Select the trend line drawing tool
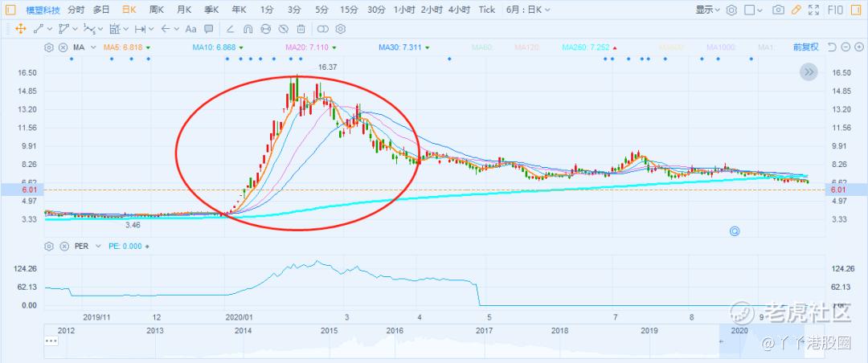The image size is (868, 363). [39, 29]
